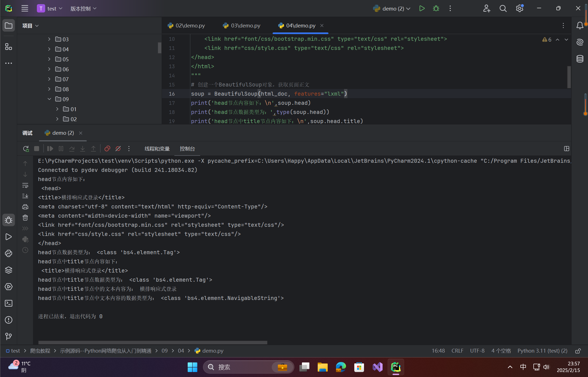Pause program in debug toolbar

point(61,149)
